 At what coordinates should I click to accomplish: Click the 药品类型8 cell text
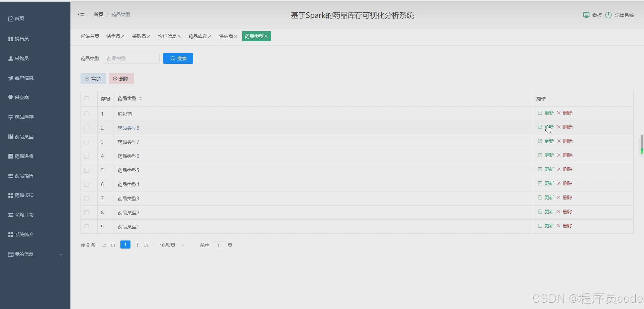tap(128, 128)
